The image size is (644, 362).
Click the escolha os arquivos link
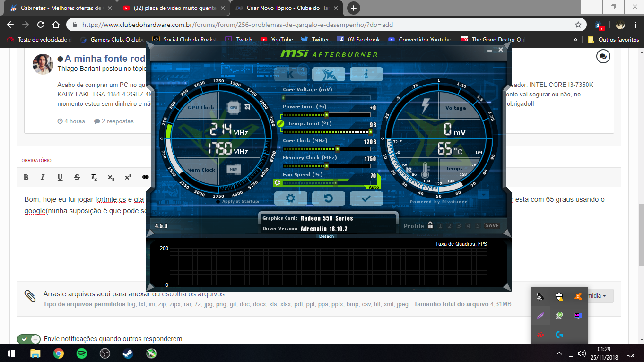(x=195, y=294)
